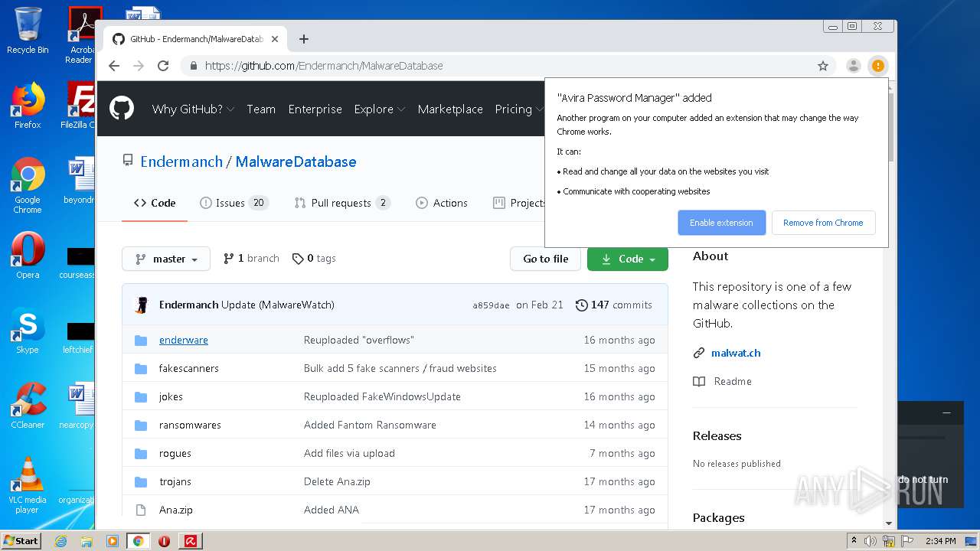Viewport: 980px width, 551px height.
Task: Open the rogues folder
Action: pos(175,453)
